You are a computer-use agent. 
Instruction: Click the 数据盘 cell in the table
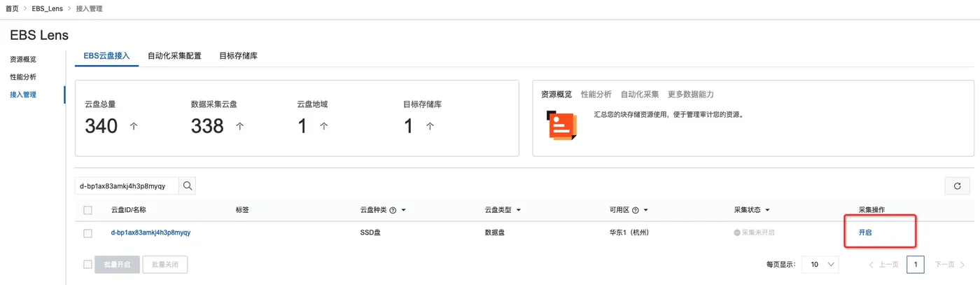coord(495,232)
